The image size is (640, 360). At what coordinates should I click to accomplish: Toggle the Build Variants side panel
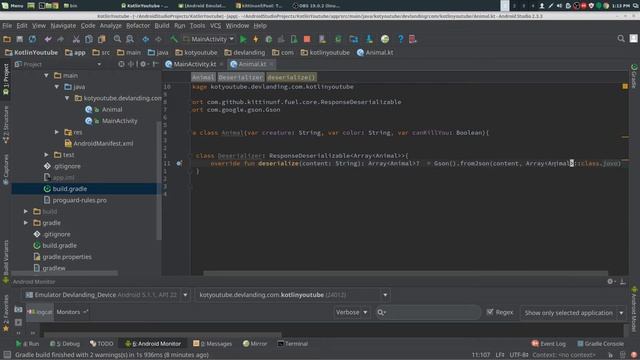6,261
